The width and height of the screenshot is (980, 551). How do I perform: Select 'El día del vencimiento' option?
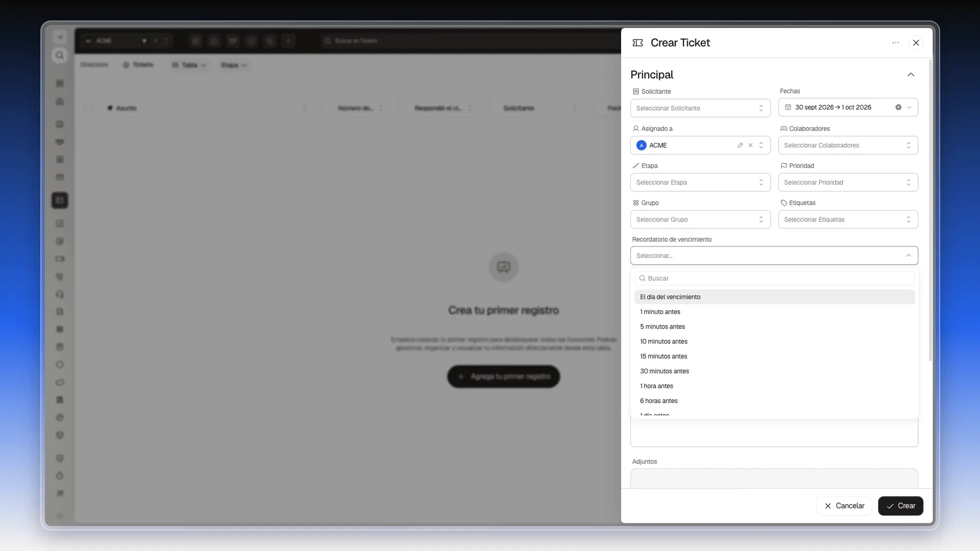tap(774, 297)
